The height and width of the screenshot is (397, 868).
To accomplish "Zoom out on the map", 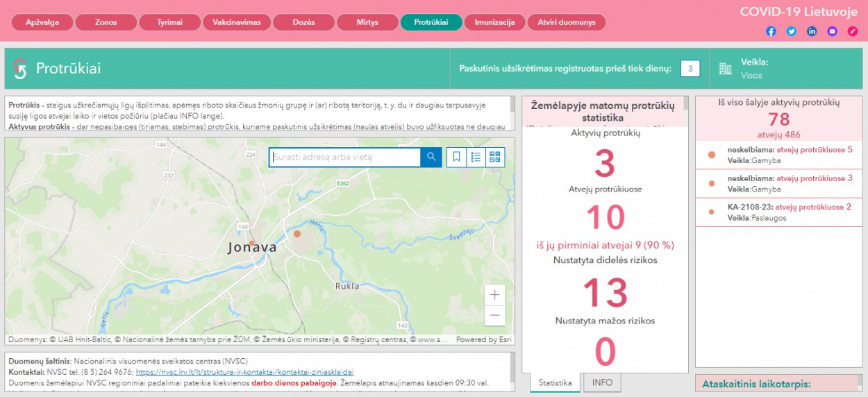I will click(x=494, y=315).
